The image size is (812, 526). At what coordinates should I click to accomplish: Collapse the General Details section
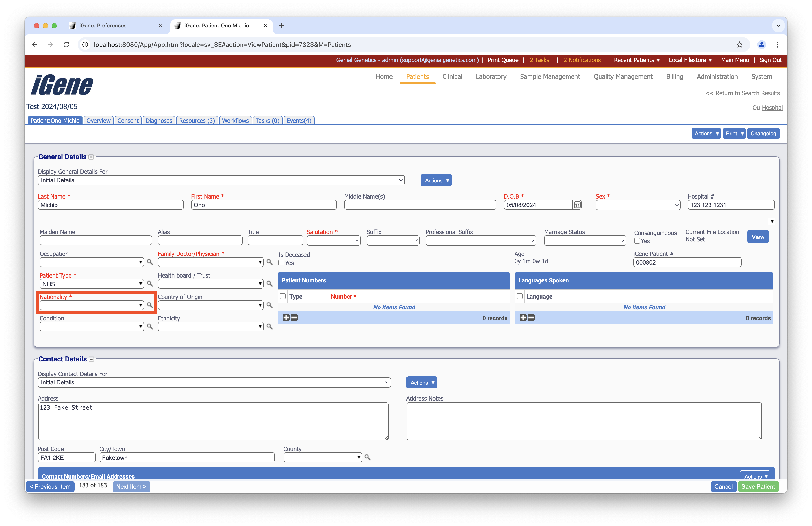click(91, 157)
